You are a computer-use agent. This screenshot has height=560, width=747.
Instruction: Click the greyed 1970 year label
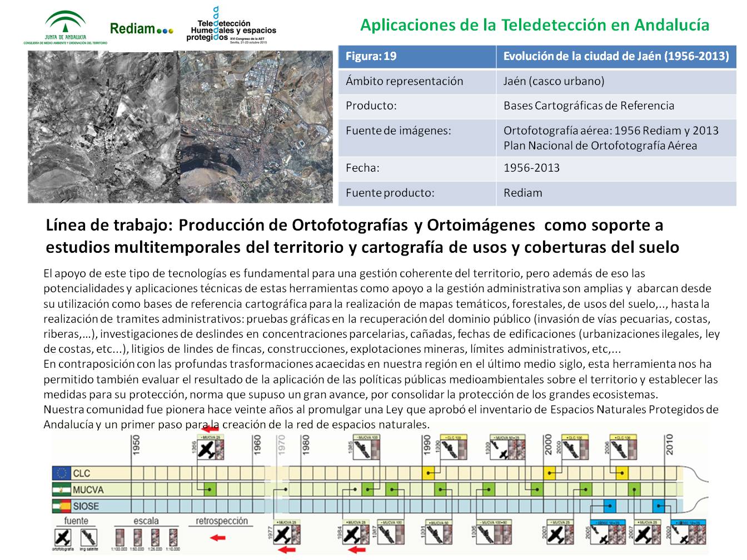(282, 444)
